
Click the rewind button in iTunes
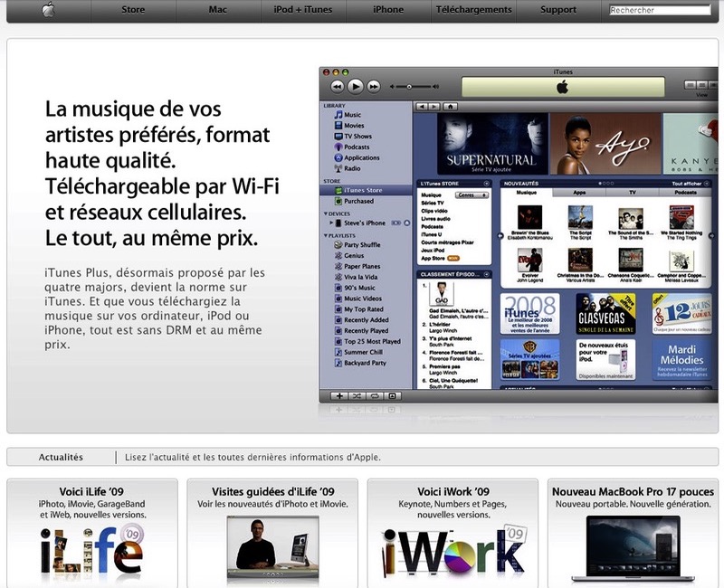[338, 86]
